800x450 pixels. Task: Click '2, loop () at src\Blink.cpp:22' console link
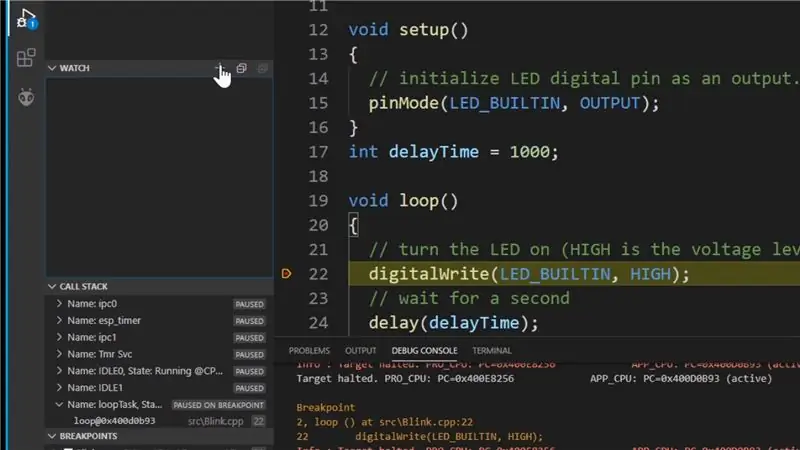(385, 422)
